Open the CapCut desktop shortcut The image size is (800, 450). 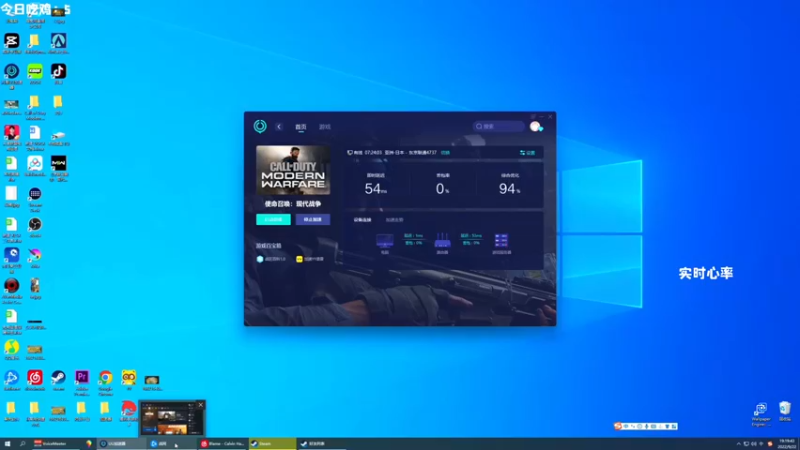pyautogui.click(x=12, y=41)
